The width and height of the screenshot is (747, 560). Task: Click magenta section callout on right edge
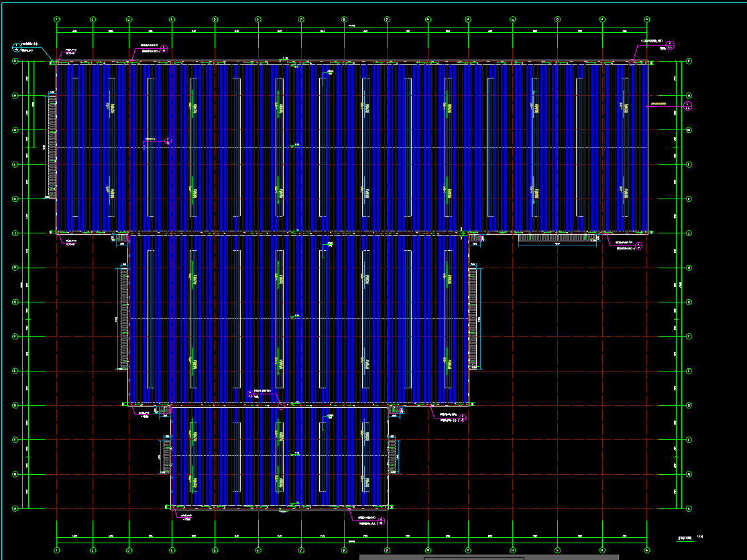pos(687,105)
